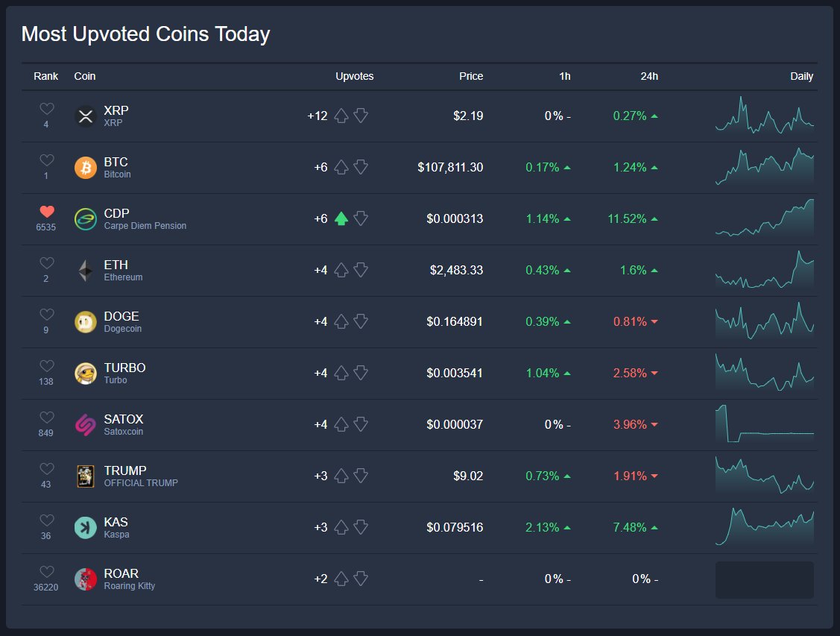The image size is (840, 636).
Task: Click the KAS 1h change 2.13%
Action: (548, 527)
